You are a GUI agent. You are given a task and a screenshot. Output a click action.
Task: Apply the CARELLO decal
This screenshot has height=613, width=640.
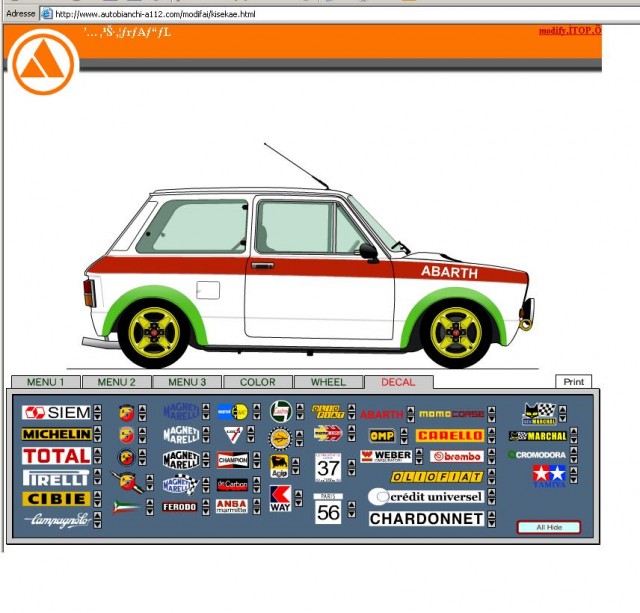[450, 435]
